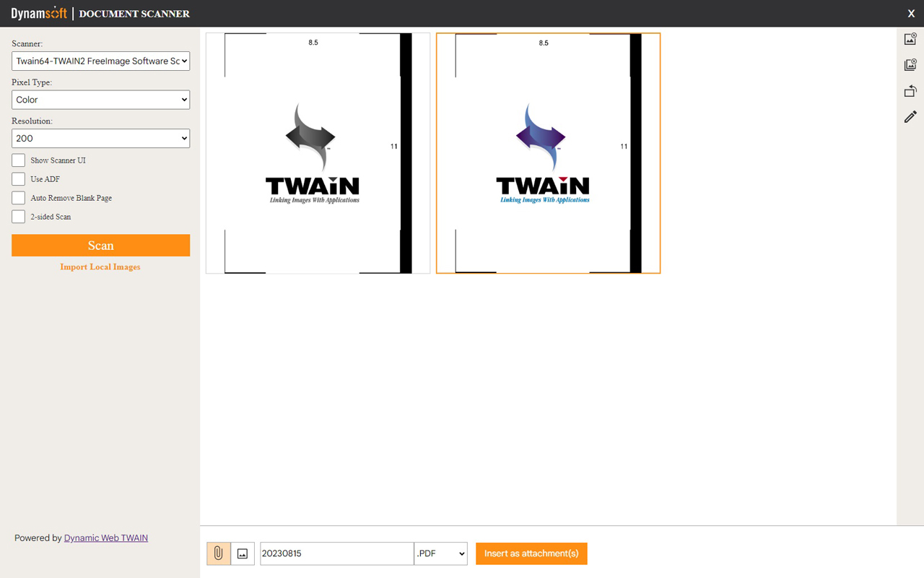This screenshot has width=924, height=578.
Task: Select the grayscale TWAIN scan thumbnail
Action: [318, 153]
